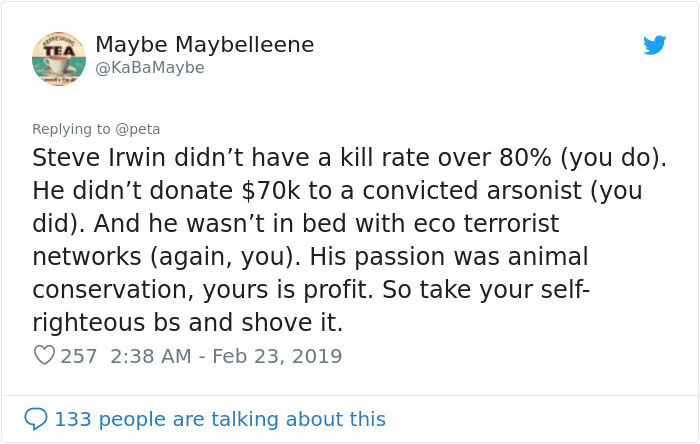Click the word "TEA" on the avatar
Screen dimensions: 700x444
click(x=59, y=50)
